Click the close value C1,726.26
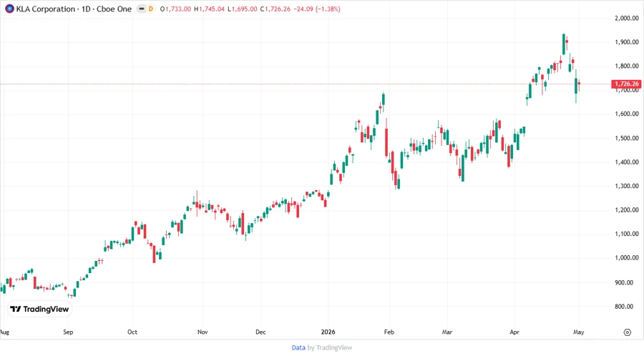Viewport: 644px width, 356px height. pos(275,9)
